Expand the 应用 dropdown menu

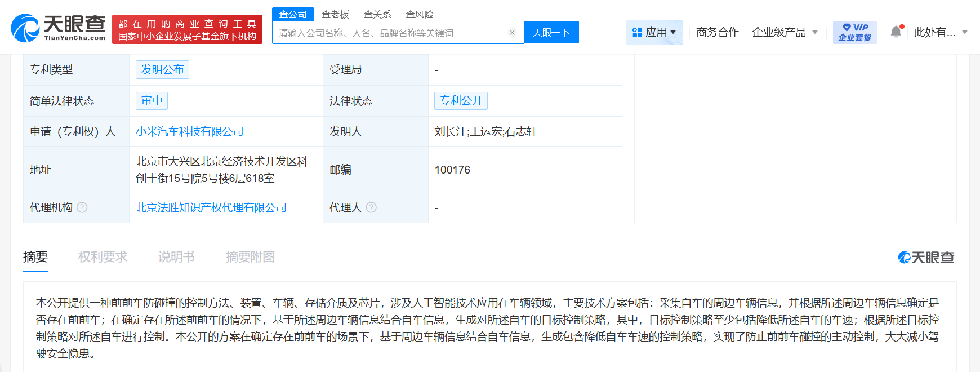point(654,32)
